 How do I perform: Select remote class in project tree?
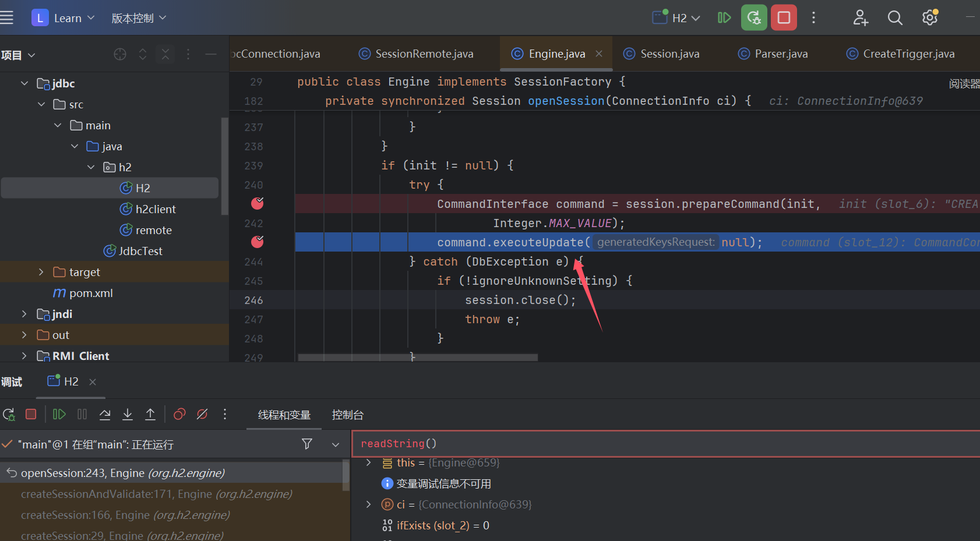146,230
